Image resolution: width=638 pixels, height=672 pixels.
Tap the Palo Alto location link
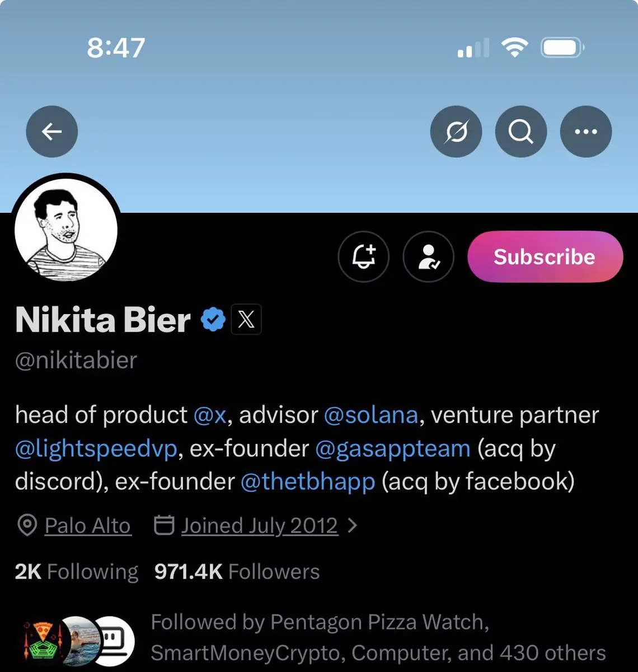pyautogui.click(x=87, y=525)
